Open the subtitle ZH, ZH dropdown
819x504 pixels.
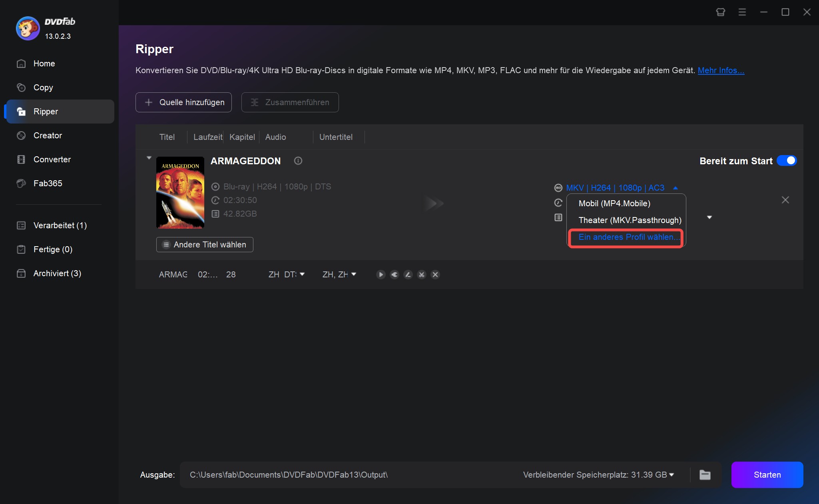(354, 274)
